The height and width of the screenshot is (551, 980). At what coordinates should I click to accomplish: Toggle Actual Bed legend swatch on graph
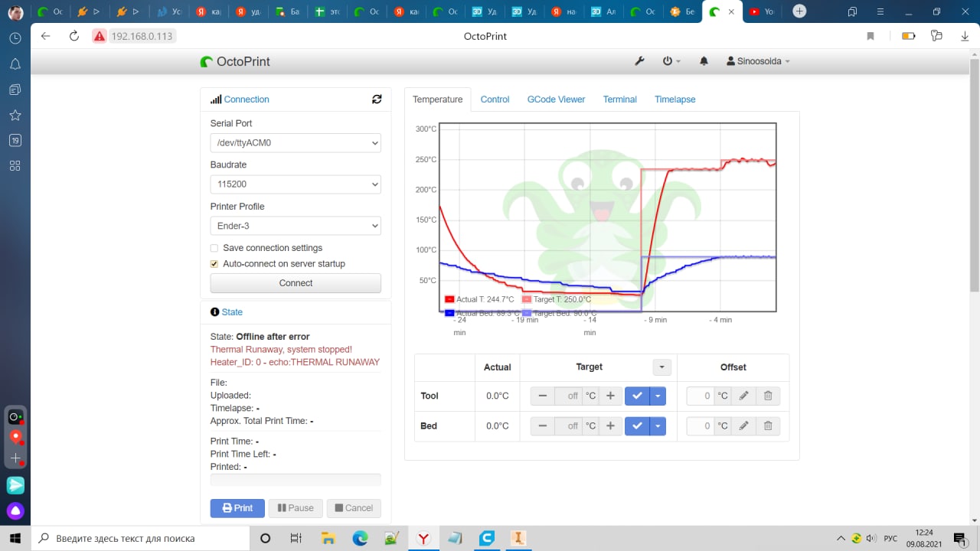[x=449, y=313]
